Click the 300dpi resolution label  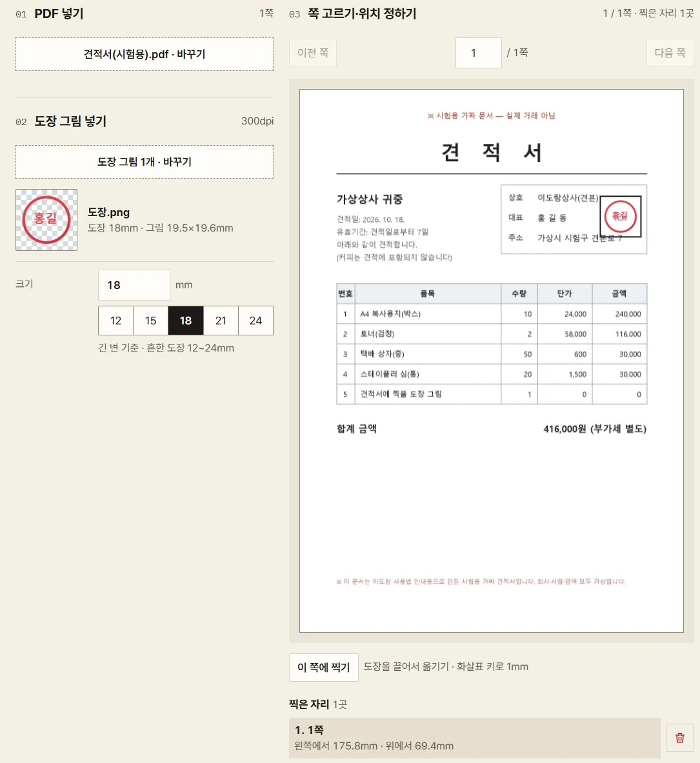click(x=257, y=121)
